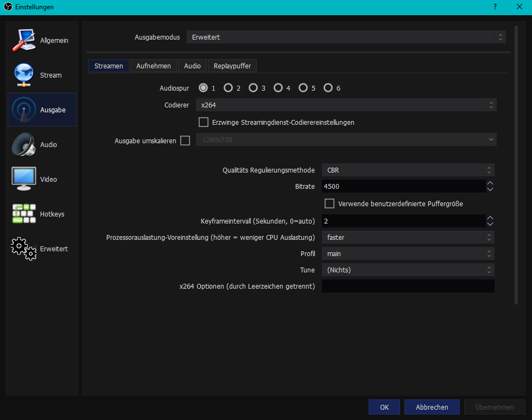
Task: Select the Ausgabe broadcast icon
Action: pos(24,110)
